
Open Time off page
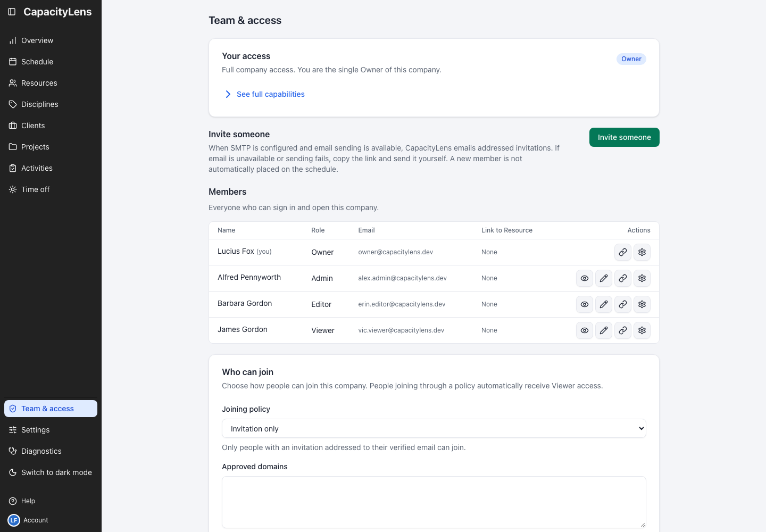(x=51, y=189)
